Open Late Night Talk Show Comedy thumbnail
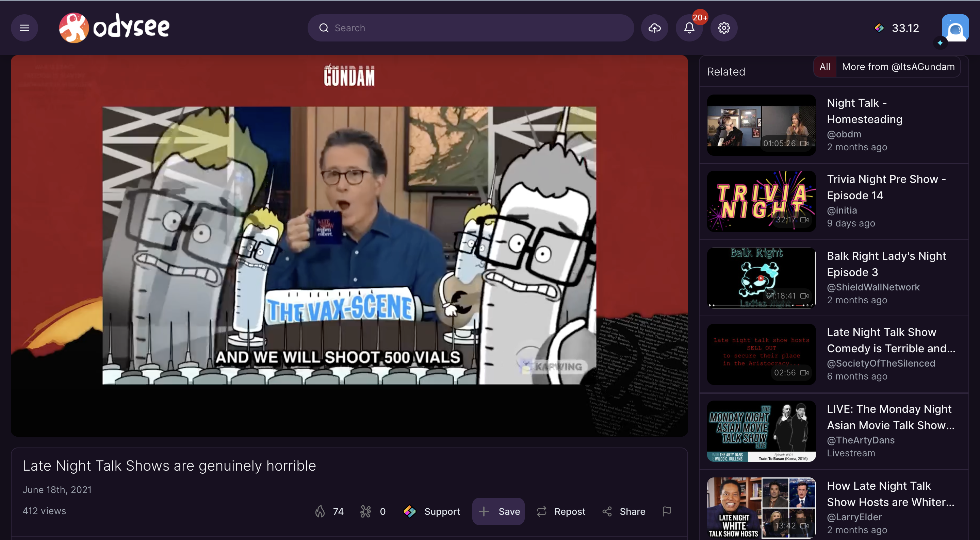The image size is (980, 540). click(x=761, y=354)
